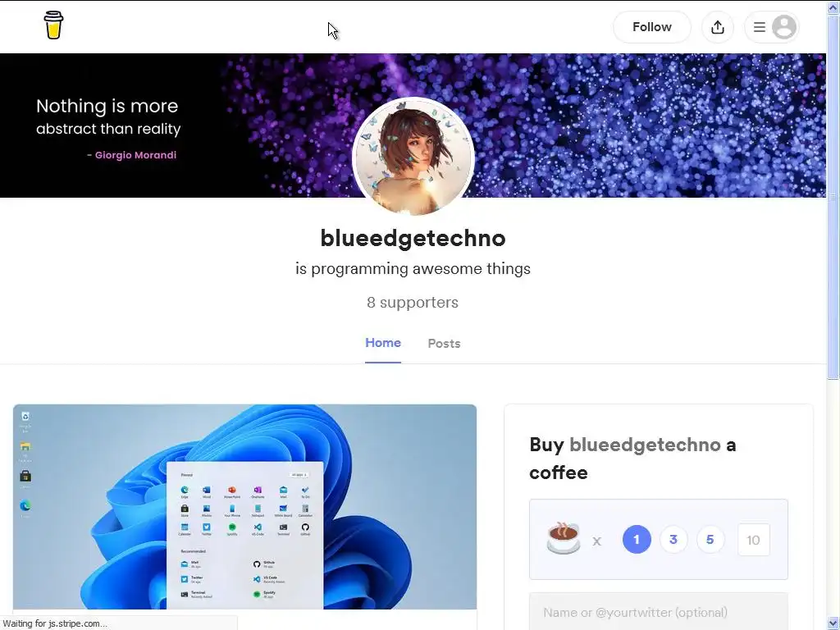Screen dimensions: 840x630
Task: Click the scrollbar up arrow
Action: click(x=833, y=7)
